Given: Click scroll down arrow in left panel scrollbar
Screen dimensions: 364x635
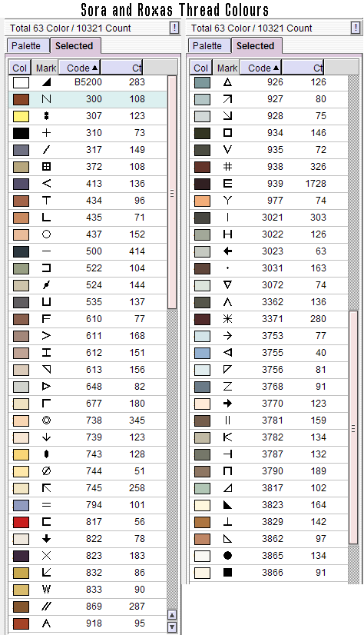Looking at the screenshot, I should (172, 627).
